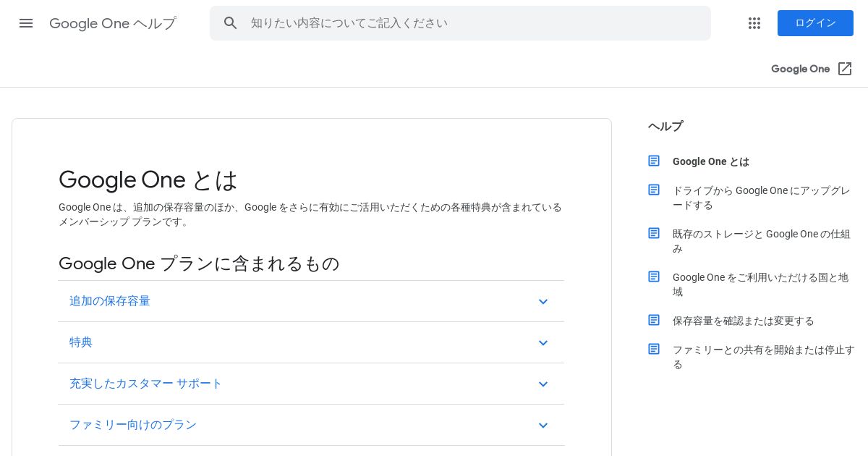Click the external-link icon beside Google One
Image resolution: width=868 pixels, height=456 pixels.
coord(845,69)
